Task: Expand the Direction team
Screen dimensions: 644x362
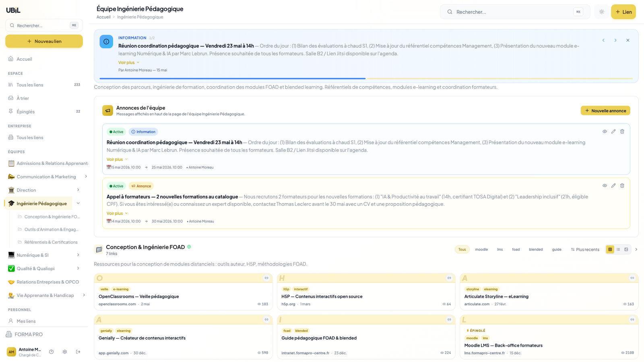Action: [78, 190]
